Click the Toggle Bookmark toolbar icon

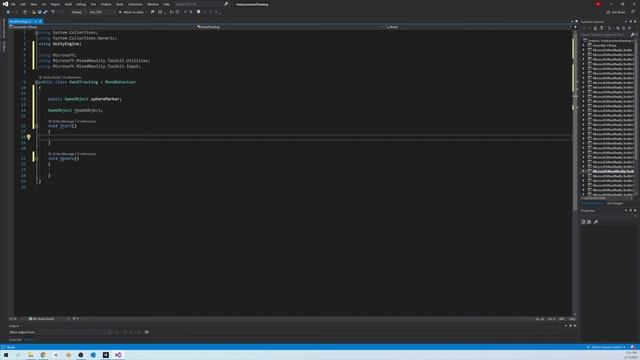198,12
